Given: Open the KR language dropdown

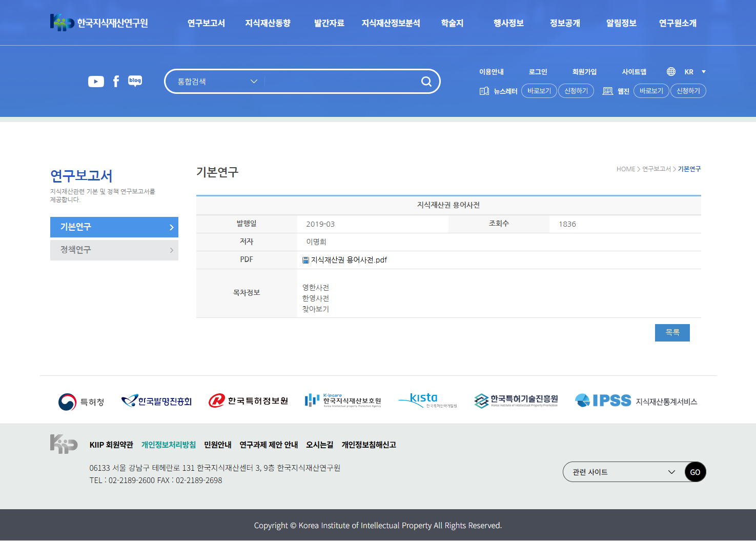Looking at the screenshot, I should click(x=695, y=72).
